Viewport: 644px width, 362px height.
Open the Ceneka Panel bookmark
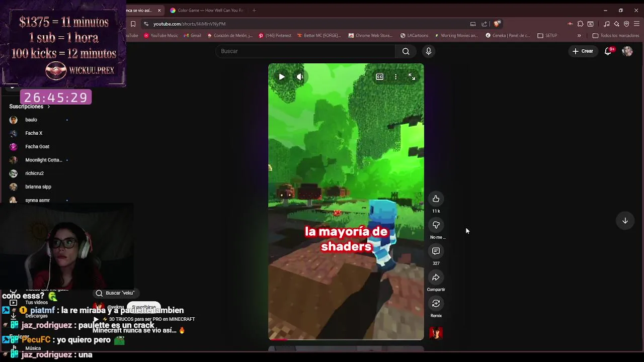[x=508, y=36]
